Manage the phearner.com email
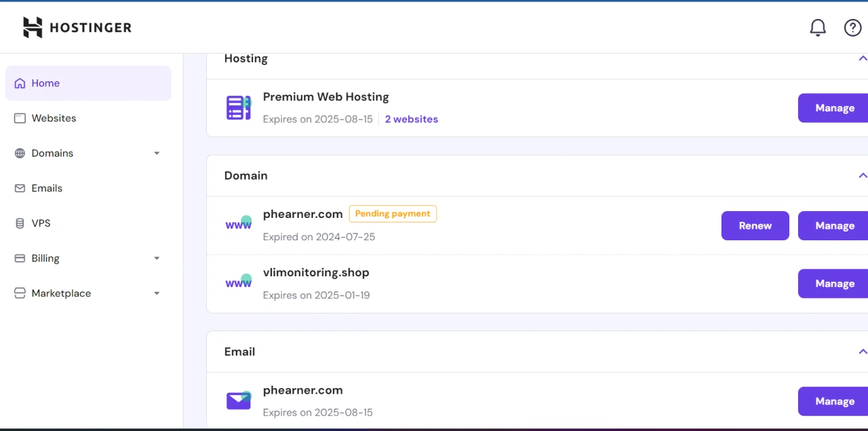The image size is (868, 431). click(834, 401)
